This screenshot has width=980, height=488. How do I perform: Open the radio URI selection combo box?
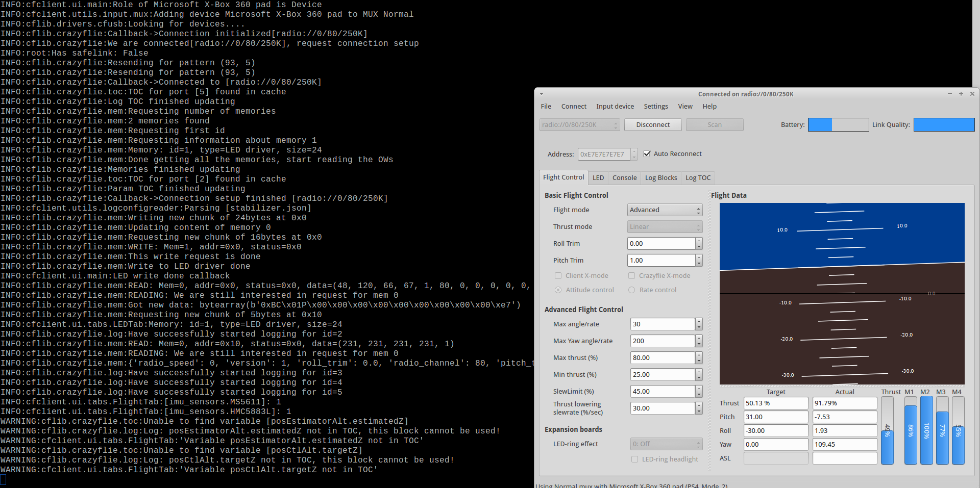(x=579, y=125)
